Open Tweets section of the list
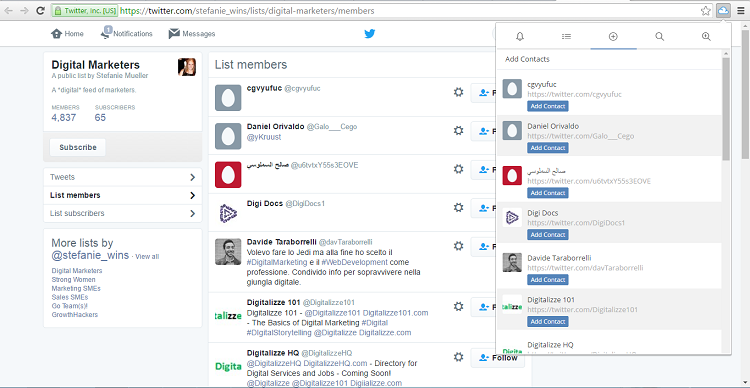The width and height of the screenshot is (750, 388). click(x=122, y=177)
